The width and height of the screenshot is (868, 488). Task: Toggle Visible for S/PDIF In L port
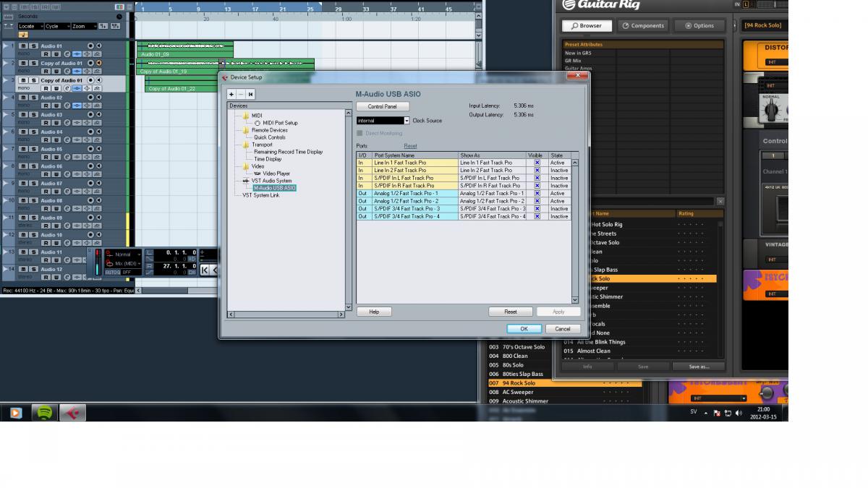(x=537, y=178)
